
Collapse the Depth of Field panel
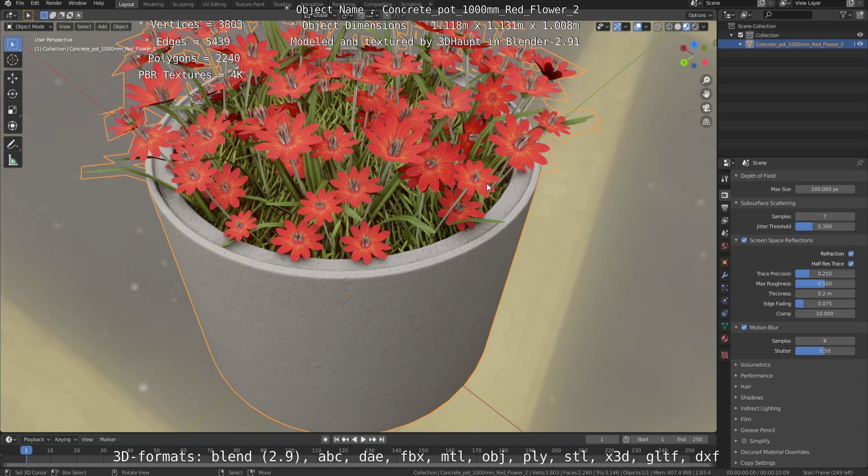[x=757, y=176]
